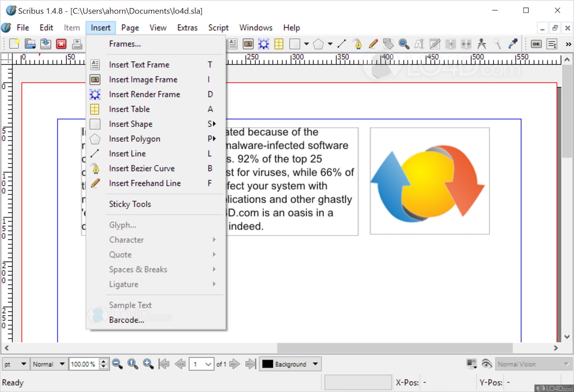Select the Bezier Curve pen tool in toolbar
Image resolution: width=574 pixels, height=392 pixels.
358,44
